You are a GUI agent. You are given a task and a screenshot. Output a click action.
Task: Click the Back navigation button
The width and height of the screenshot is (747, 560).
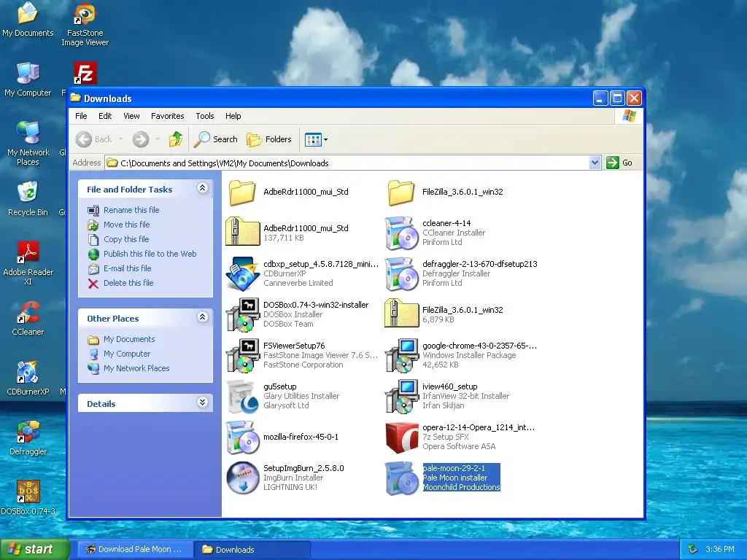pos(94,139)
